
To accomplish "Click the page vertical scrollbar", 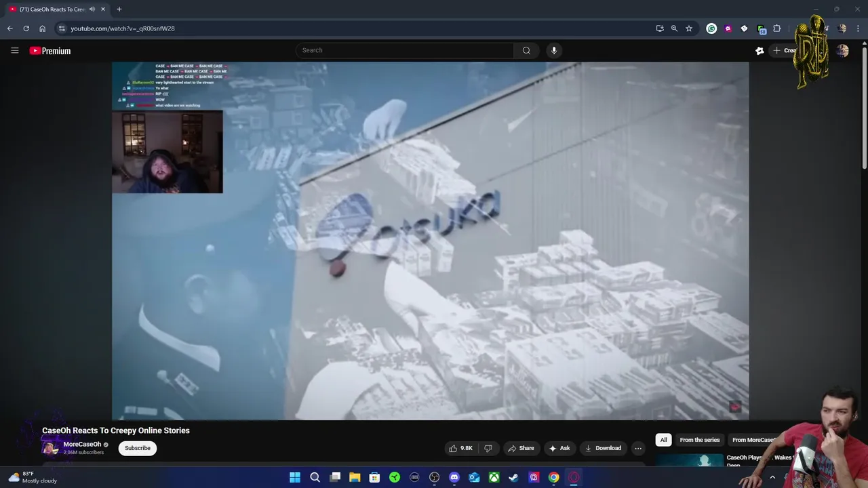I will tap(864, 108).
